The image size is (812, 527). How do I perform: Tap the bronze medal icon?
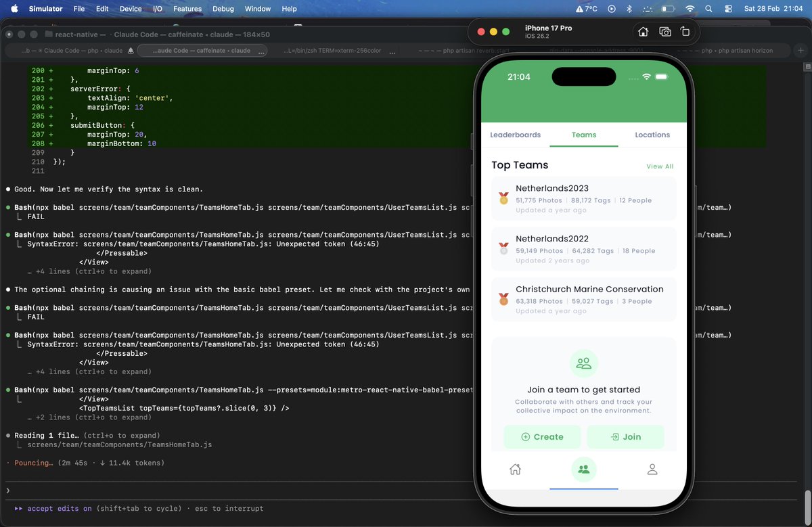click(504, 299)
